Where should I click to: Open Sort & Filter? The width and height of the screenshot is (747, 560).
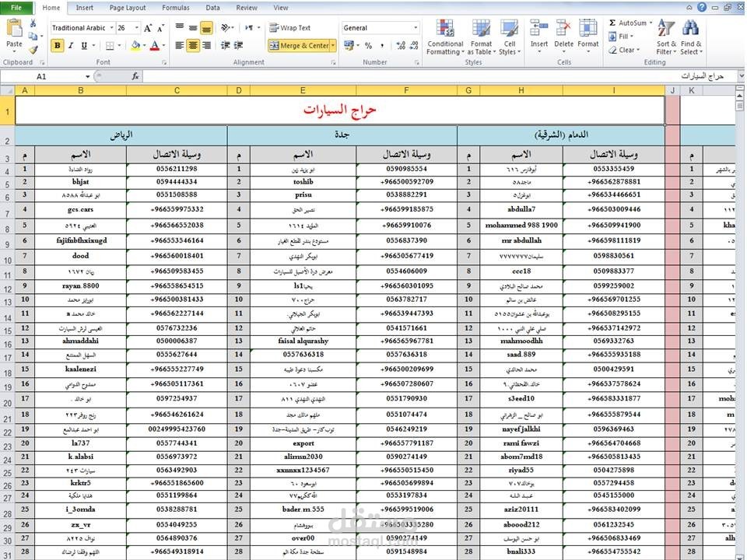(x=666, y=37)
